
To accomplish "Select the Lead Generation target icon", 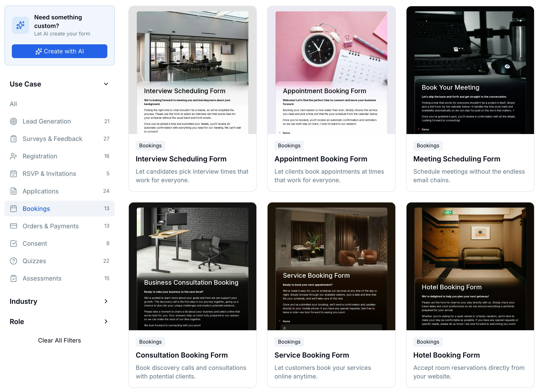I will 14,121.
